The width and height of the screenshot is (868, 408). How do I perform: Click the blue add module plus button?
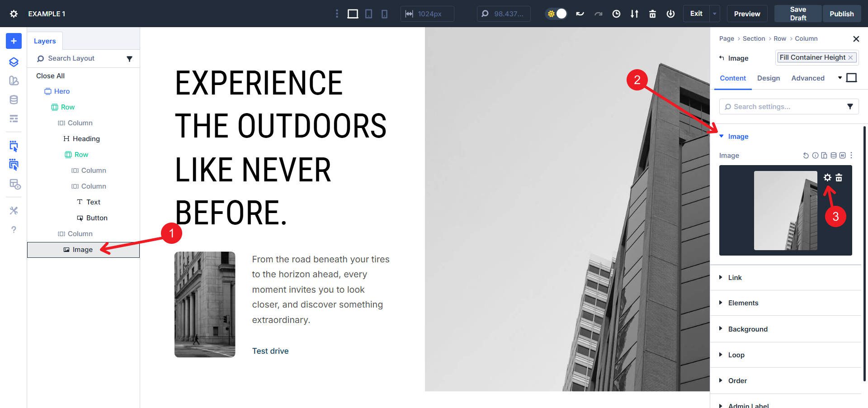coord(14,41)
